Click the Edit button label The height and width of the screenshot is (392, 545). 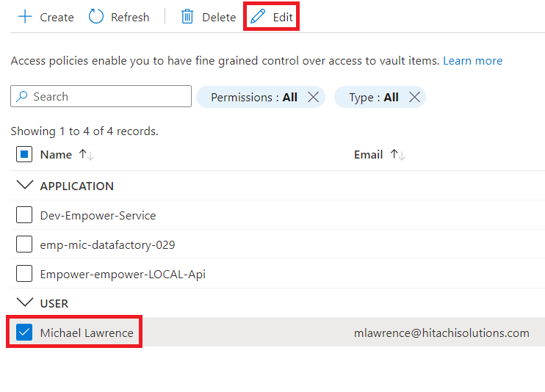[x=283, y=18]
